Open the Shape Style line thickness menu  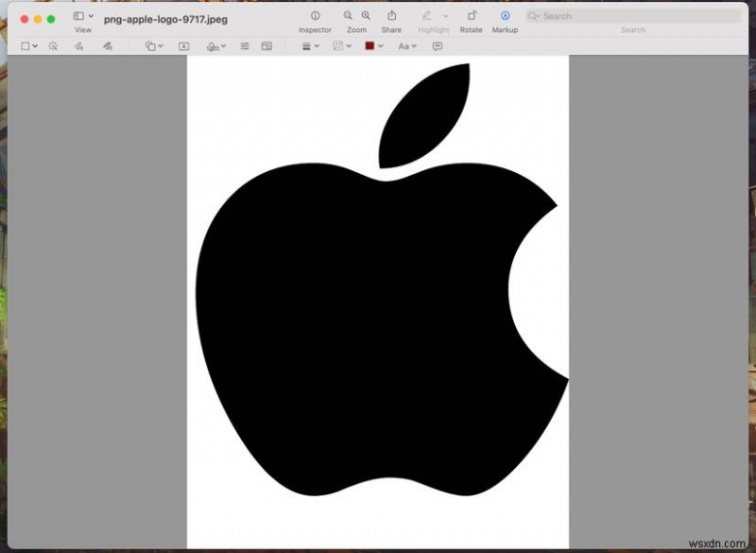point(310,46)
